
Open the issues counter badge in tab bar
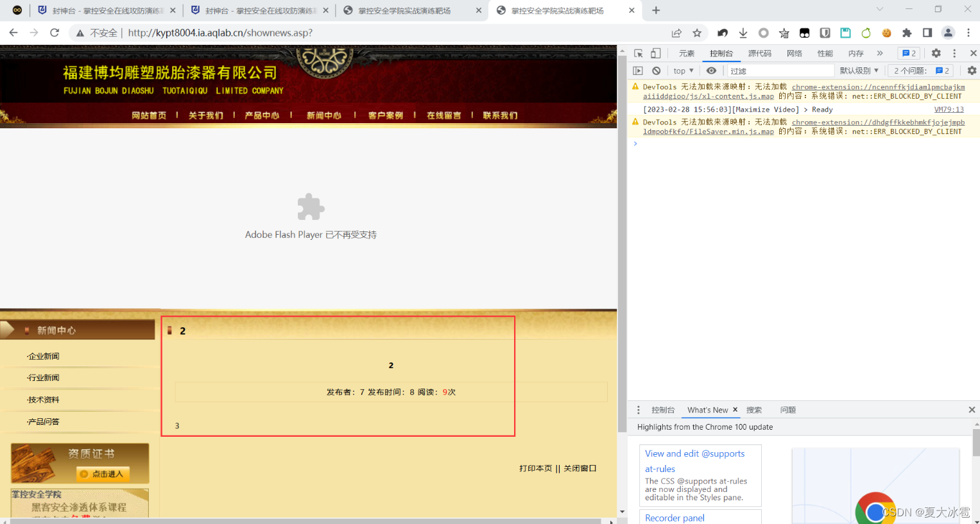coord(909,53)
